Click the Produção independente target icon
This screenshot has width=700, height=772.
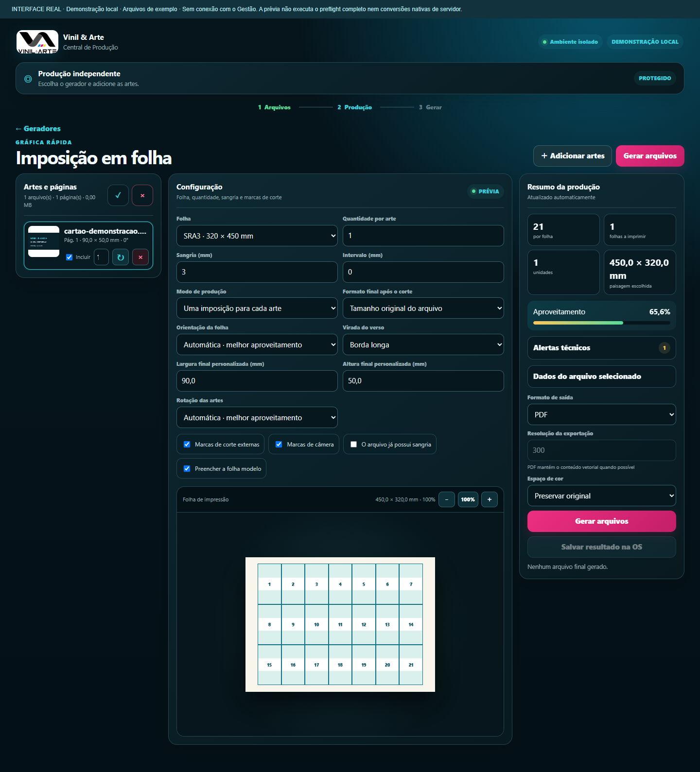(28, 79)
